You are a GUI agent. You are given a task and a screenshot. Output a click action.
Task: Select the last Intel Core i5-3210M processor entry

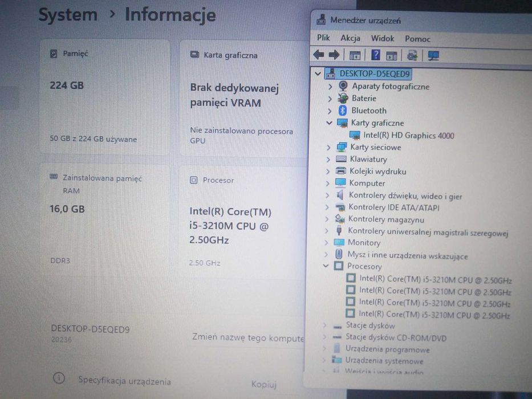click(434, 315)
